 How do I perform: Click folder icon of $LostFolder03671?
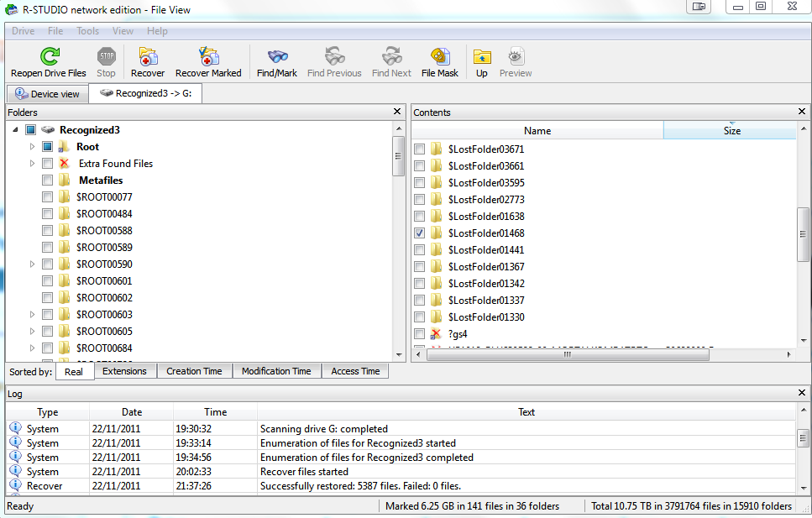pyautogui.click(x=436, y=149)
